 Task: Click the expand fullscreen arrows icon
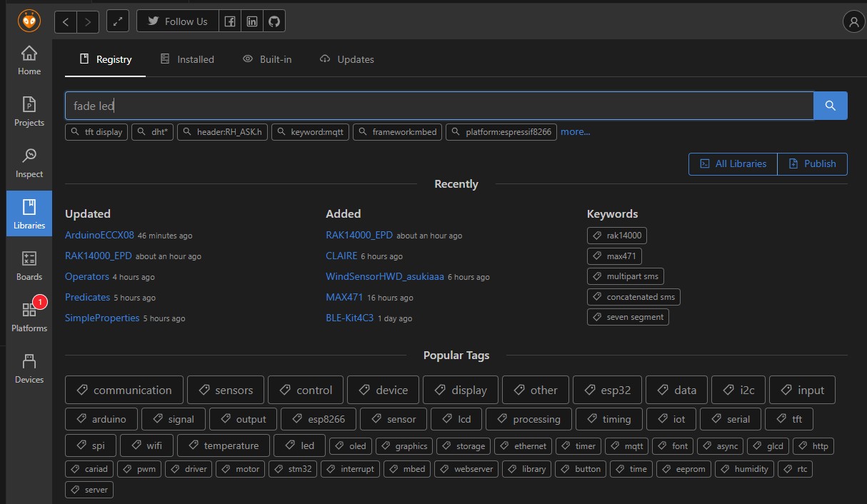[x=118, y=21]
